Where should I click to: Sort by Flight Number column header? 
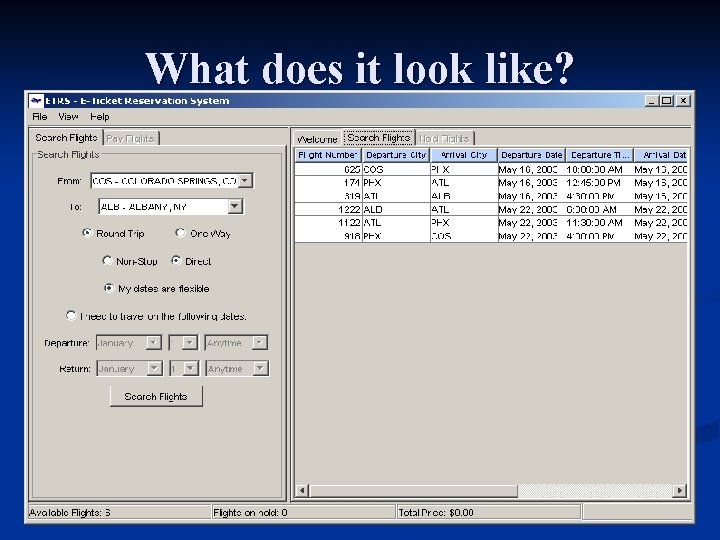(x=328, y=155)
